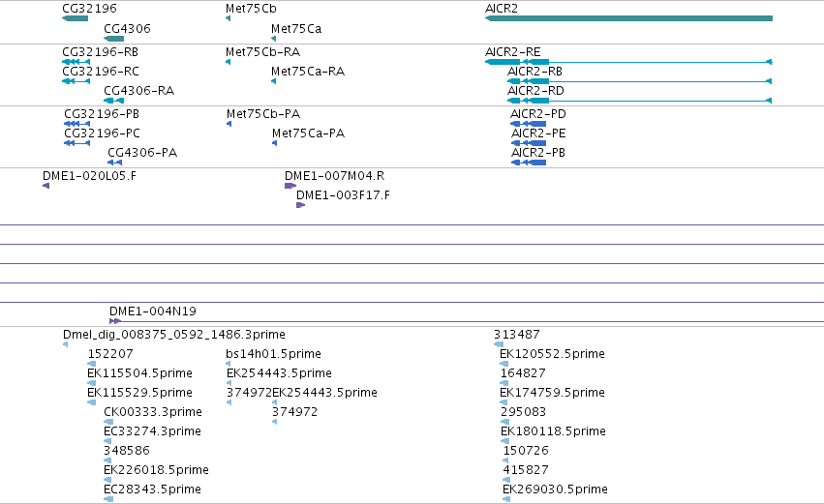Select protein CG32196-PB

[102, 114]
